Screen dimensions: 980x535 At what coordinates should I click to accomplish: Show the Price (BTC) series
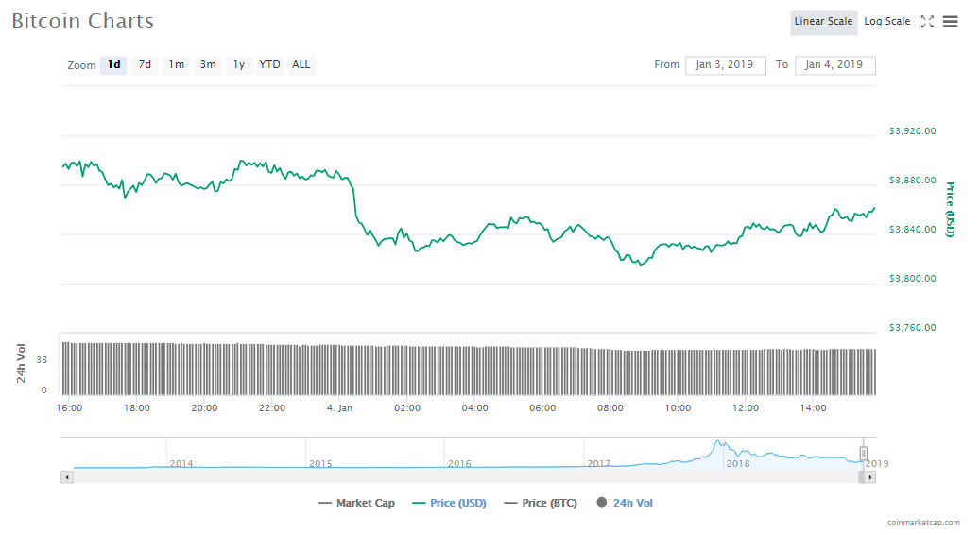[x=541, y=503]
